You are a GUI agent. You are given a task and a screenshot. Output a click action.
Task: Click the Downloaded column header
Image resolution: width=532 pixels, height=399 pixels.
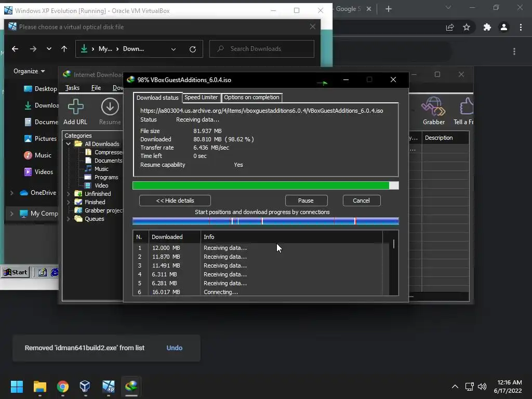coord(175,237)
